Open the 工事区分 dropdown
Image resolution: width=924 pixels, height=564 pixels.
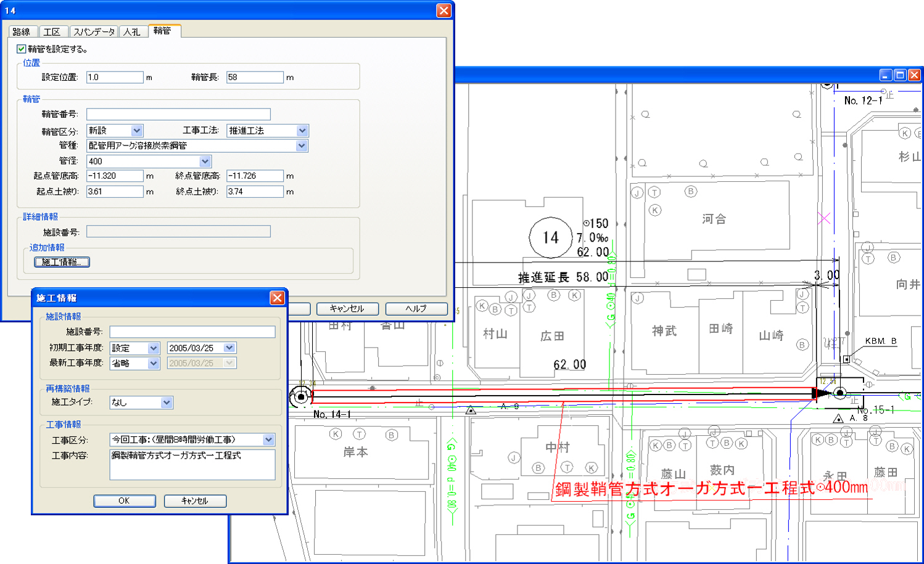(x=268, y=440)
